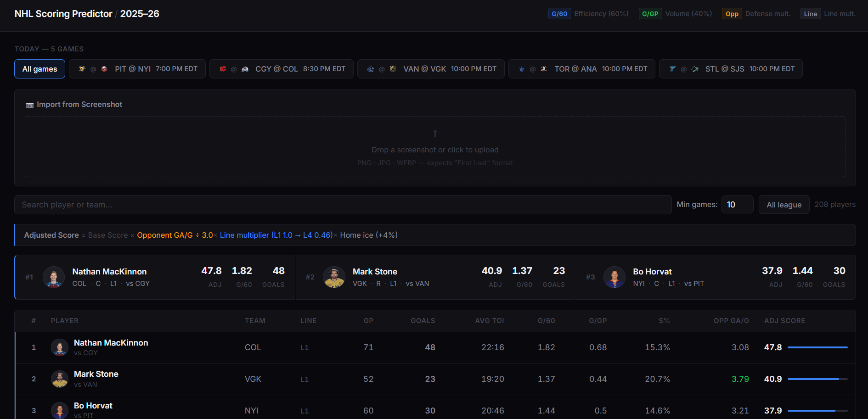Focus the Search player or team field
This screenshot has width=868, height=419.
(x=343, y=205)
